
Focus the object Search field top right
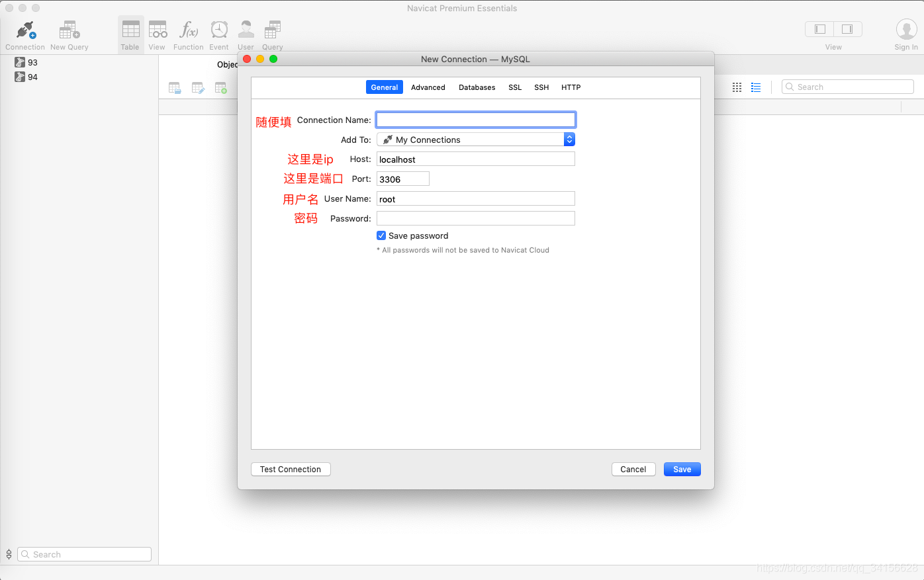(848, 87)
